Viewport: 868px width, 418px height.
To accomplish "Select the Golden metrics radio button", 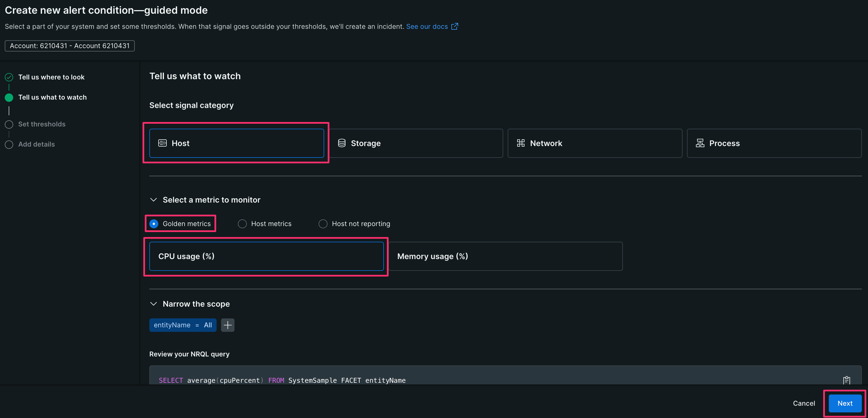I will pos(154,224).
